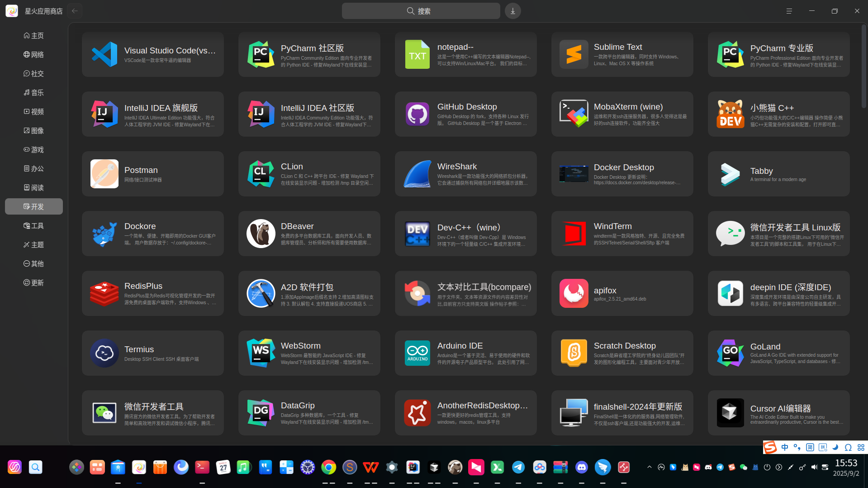The width and height of the screenshot is (868, 488).
Task: Open the Sublime Text icon
Action: pos(574,54)
